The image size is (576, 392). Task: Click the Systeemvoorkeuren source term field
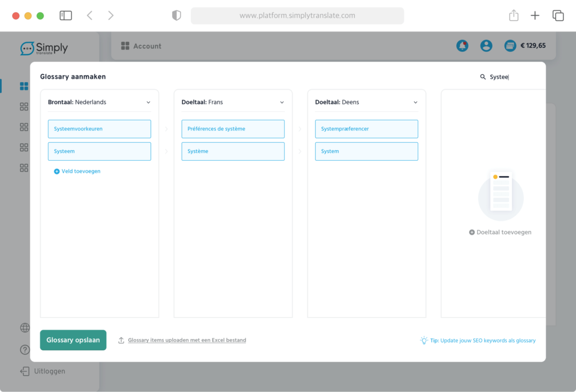[100, 129]
